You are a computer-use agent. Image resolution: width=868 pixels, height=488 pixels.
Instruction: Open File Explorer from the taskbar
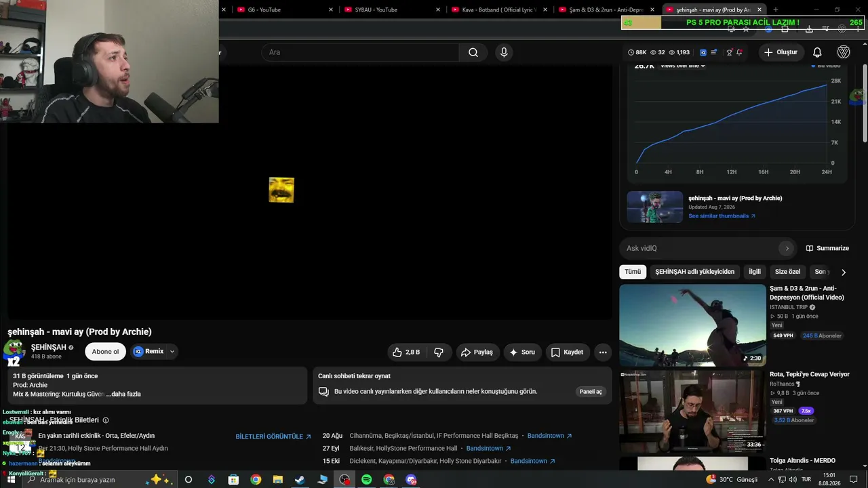[x=277, y=480]
